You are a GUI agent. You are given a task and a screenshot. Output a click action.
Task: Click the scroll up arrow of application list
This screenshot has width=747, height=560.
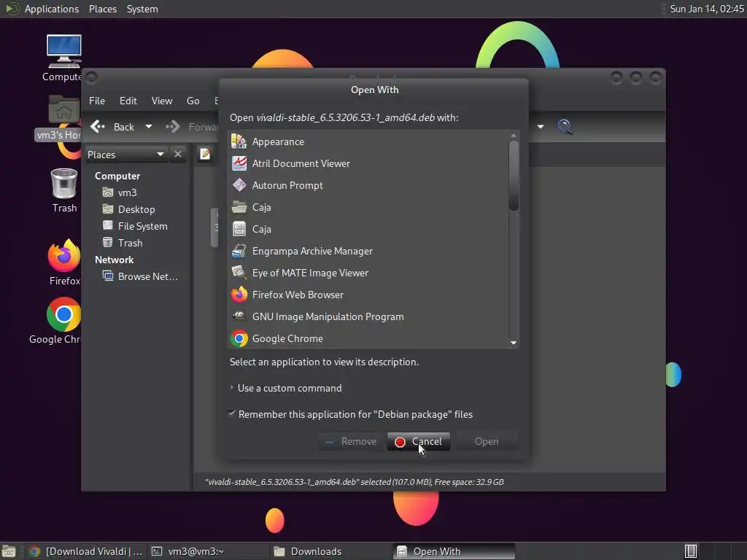coord(513,136)
